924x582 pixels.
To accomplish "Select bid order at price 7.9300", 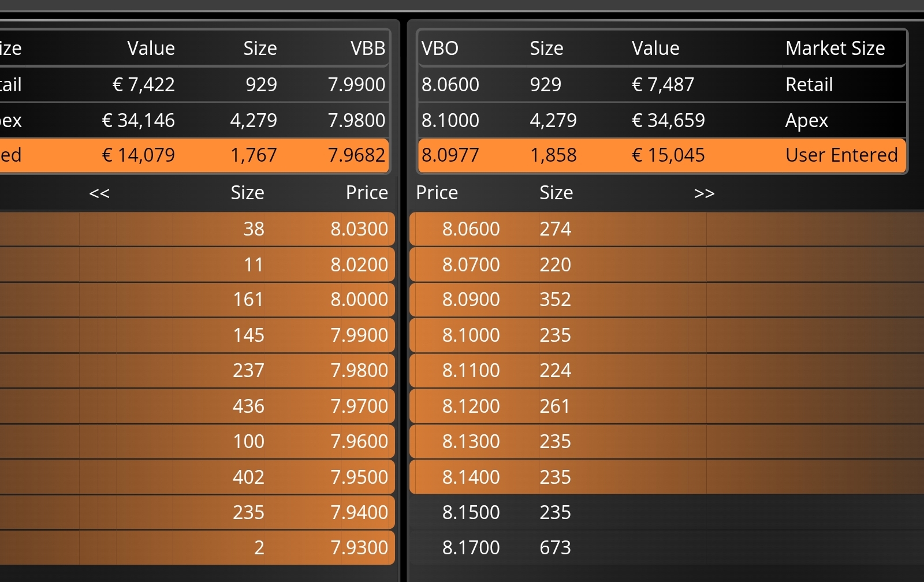I will click(x=359, y=547).
